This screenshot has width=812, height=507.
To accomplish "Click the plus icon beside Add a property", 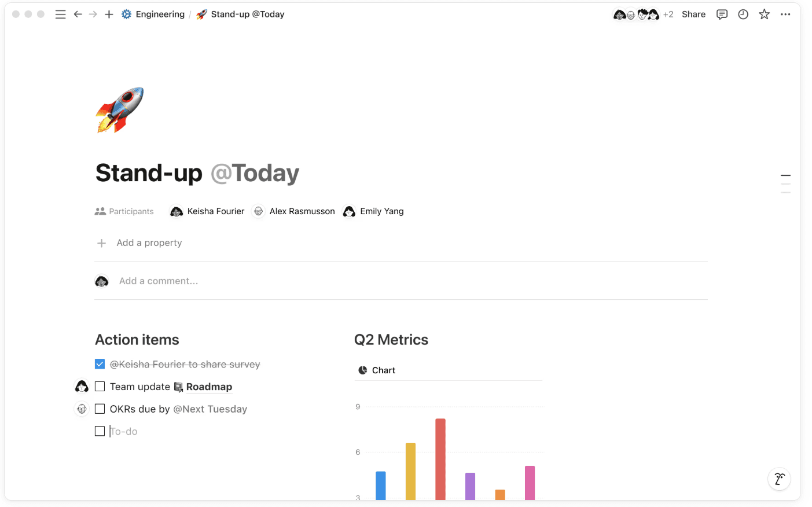I will (x=101, y=243).
